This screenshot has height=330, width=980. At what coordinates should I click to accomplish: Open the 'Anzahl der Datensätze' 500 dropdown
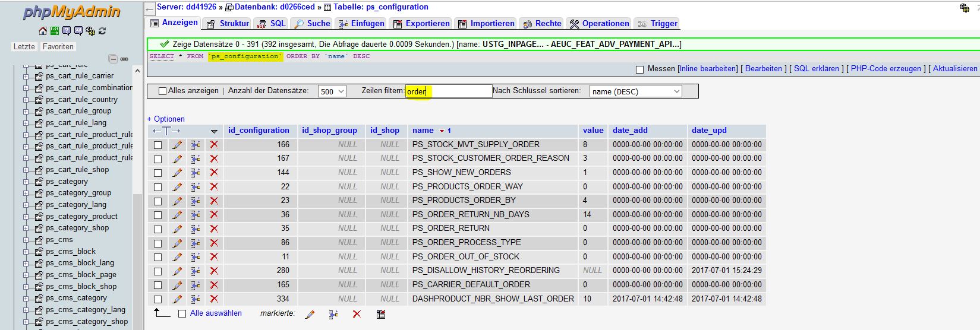332,91
